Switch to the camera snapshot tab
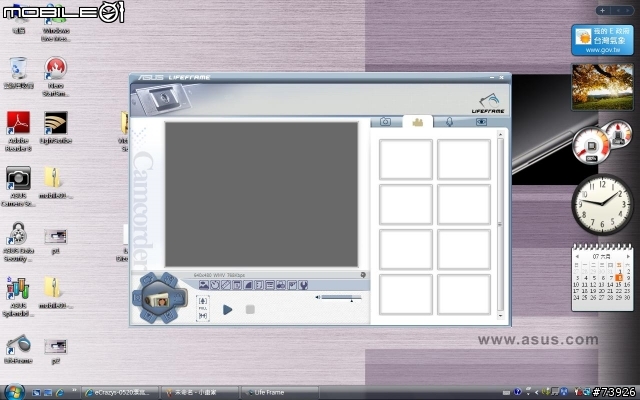640x400 pixels. point(385,122)
